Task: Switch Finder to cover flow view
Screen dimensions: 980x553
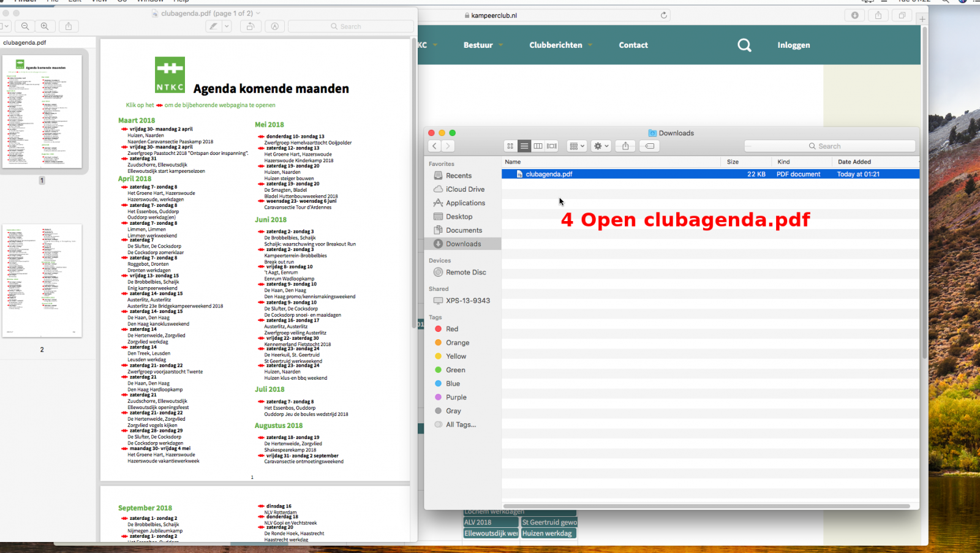Action: pos(552,146)
